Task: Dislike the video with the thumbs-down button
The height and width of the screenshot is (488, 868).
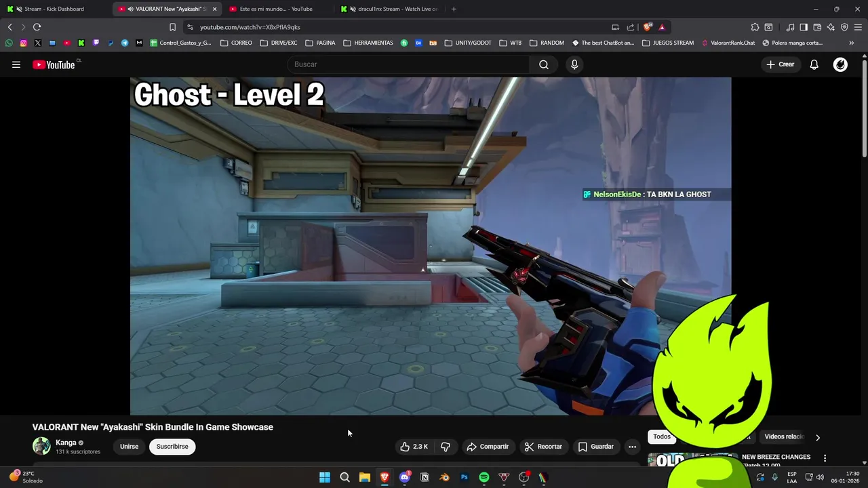Action: pyautogui.click(x=446, y=447)
